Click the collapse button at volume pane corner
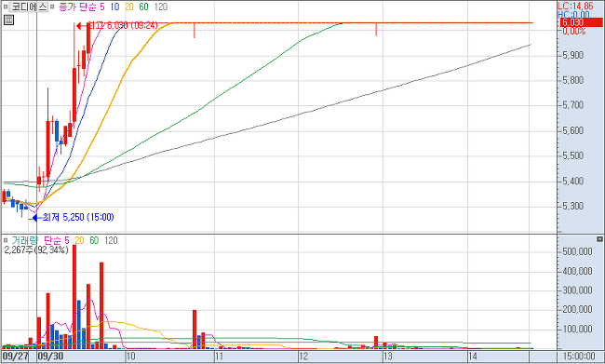605x364 pixels. 599,239
